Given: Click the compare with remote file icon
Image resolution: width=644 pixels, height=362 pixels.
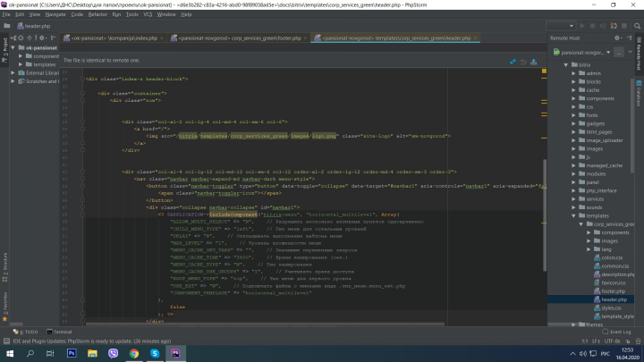Looking at the screenshot, I should (513, 62).
